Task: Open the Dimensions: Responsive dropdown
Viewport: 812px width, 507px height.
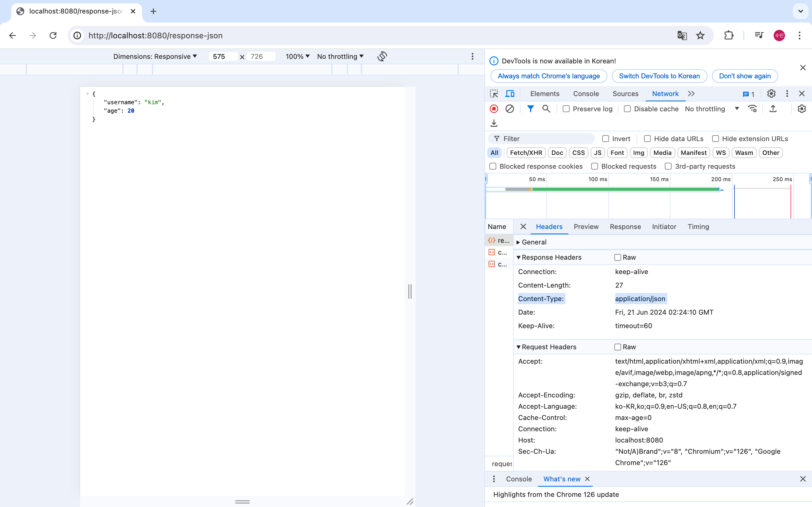Action: click(x=155, y=56)
